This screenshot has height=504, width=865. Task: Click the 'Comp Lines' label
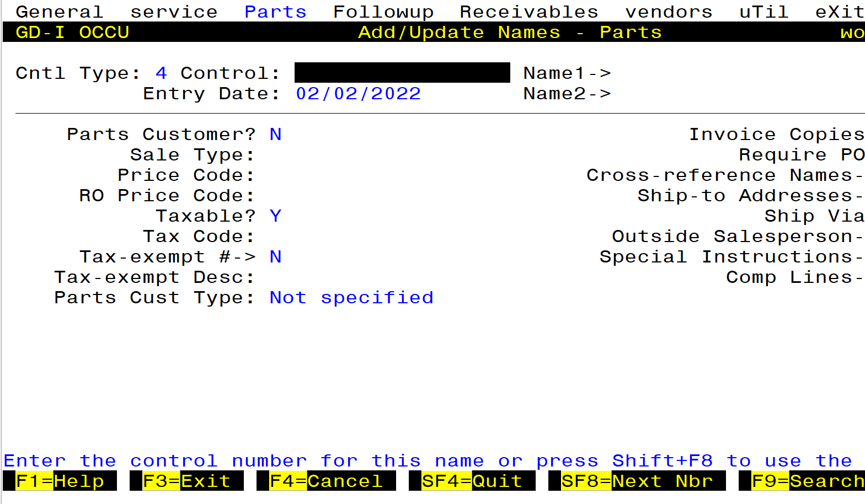click(789, 277)
